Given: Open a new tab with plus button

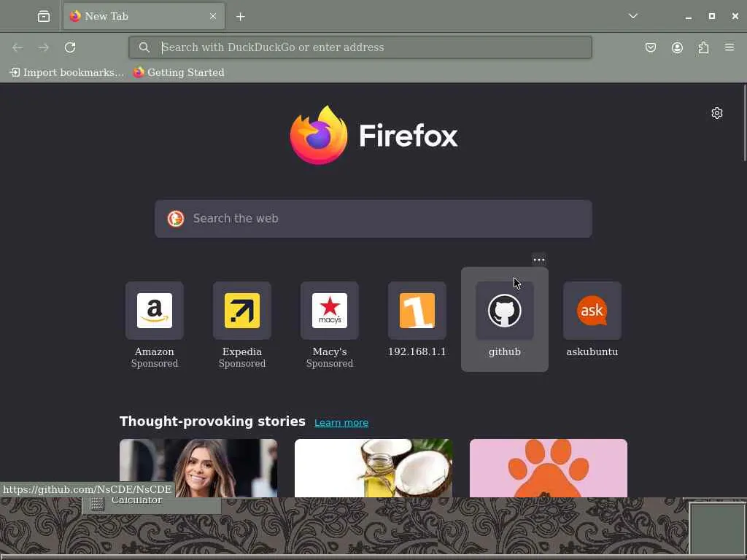Looking at the screenshot, I should 241,17.
